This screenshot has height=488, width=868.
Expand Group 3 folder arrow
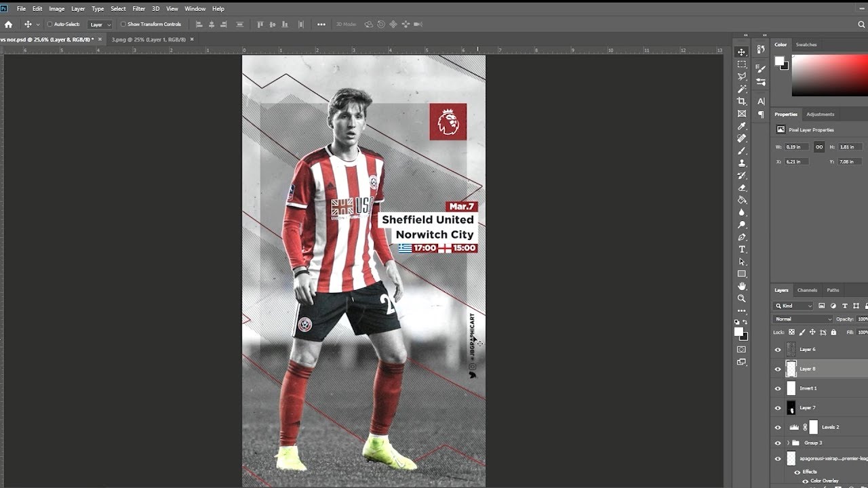788,443
